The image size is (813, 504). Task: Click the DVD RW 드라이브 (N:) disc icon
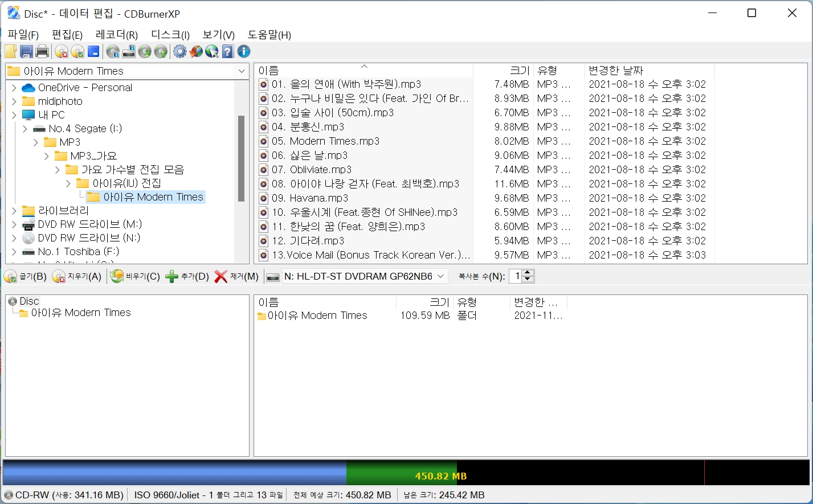tap(28, 238)
